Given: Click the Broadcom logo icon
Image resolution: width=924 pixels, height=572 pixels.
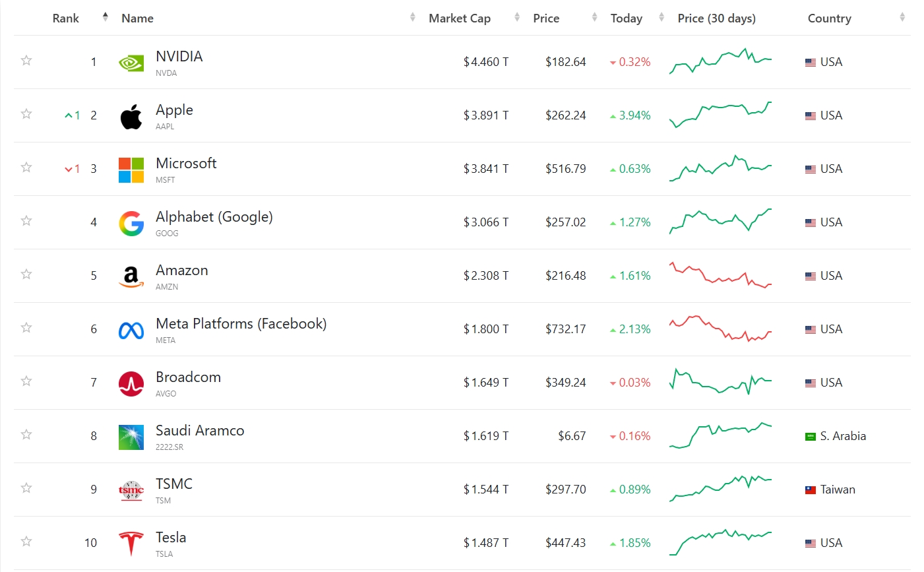Looking at the screenshot, I should click(x=131, y=383).
